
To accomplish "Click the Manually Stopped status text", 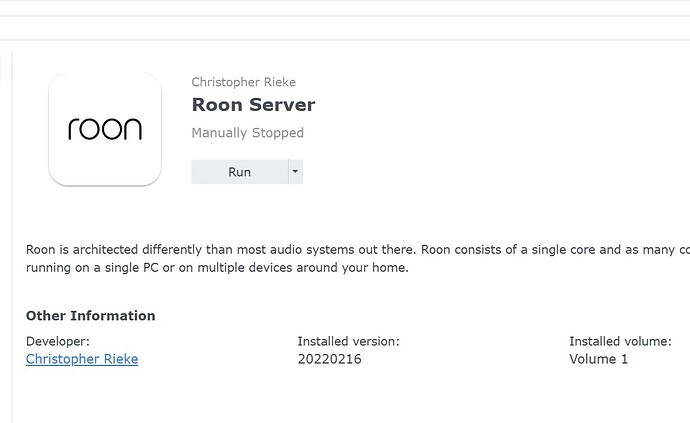I will pyautogui.click(x=247, y=132).
